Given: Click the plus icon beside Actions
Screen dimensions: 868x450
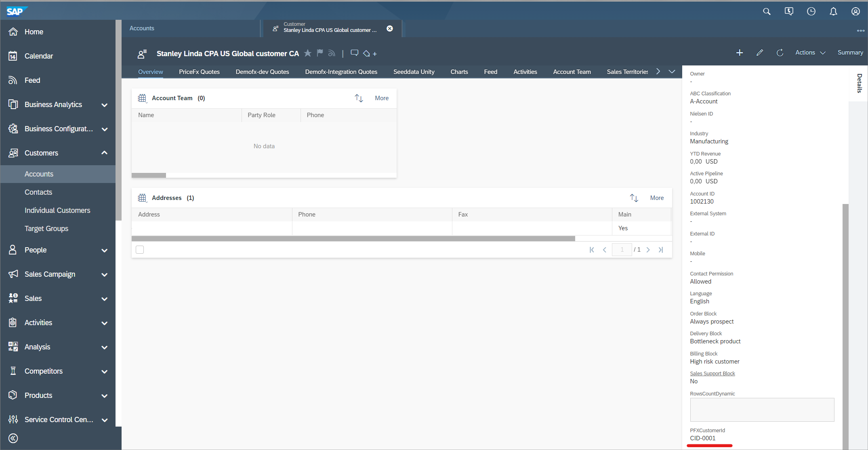Looking at the screenshot, I should tap(740, 53).
